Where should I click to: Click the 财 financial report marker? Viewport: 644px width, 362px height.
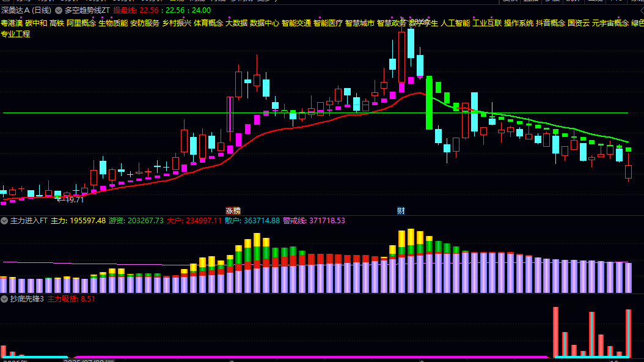401,211
